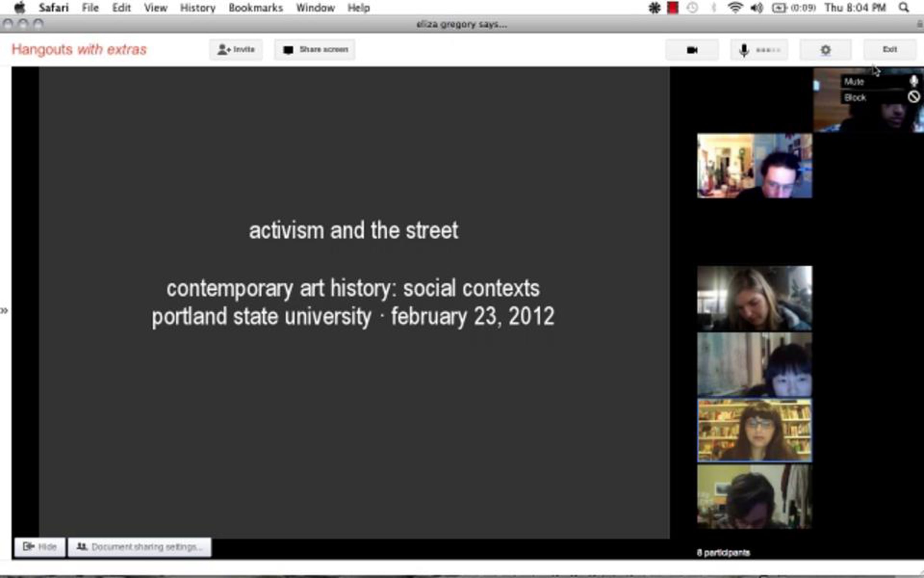Click the volume speaker icon
This screenshot has width=924, height=578.
[756, 8]
